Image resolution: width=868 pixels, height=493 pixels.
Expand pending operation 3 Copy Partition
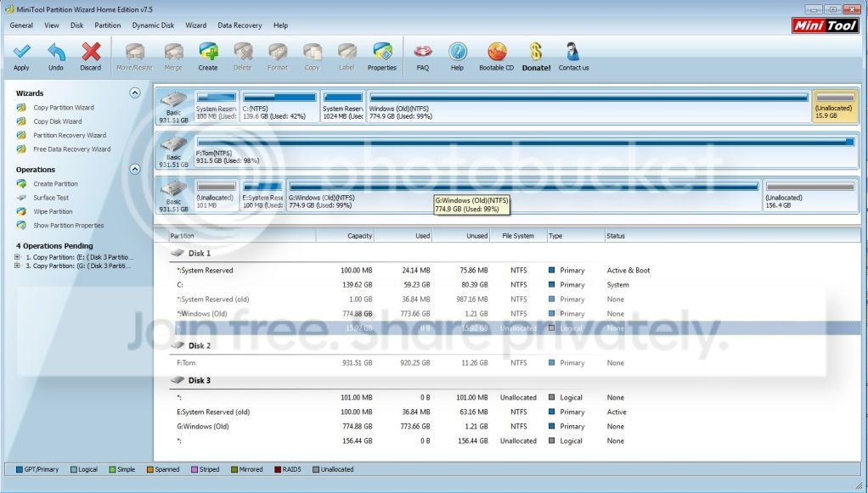tap(17, 266)
